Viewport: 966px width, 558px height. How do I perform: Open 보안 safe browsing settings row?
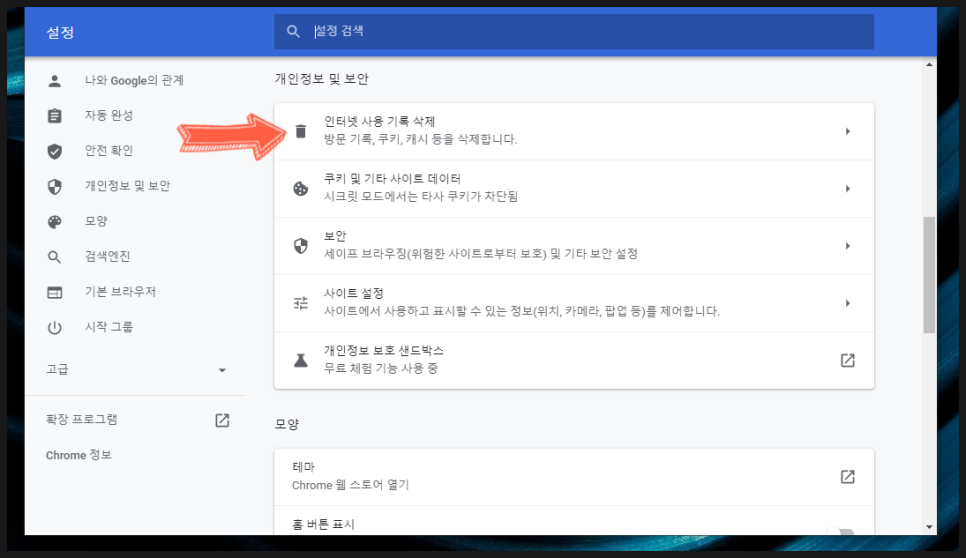[x=574, y=246]
